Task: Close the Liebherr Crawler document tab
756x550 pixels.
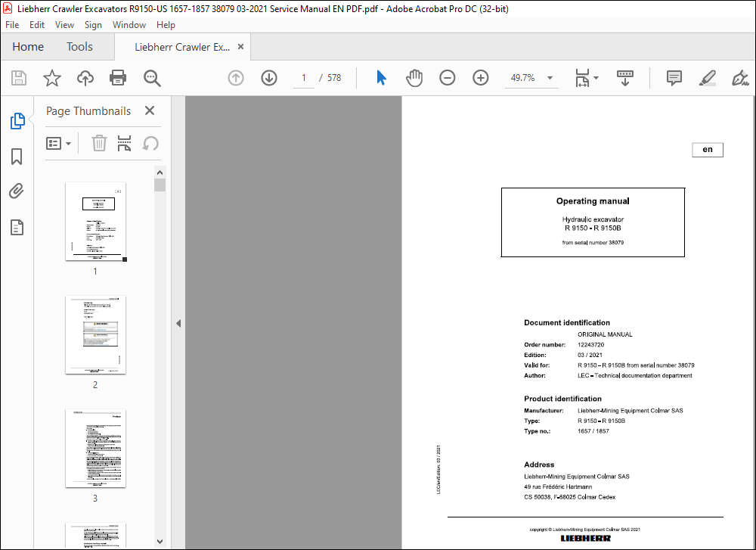Action: click(240, 46)
